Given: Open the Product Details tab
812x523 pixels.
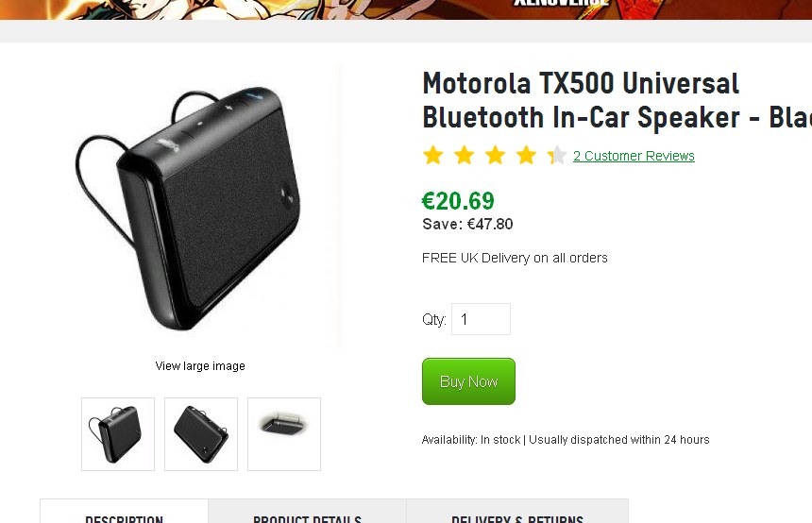Looking at the screenshot, I should pos(307,516).
